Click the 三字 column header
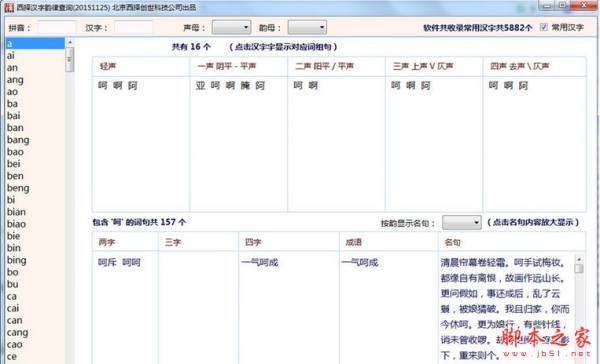 click(x=198, y=242)
